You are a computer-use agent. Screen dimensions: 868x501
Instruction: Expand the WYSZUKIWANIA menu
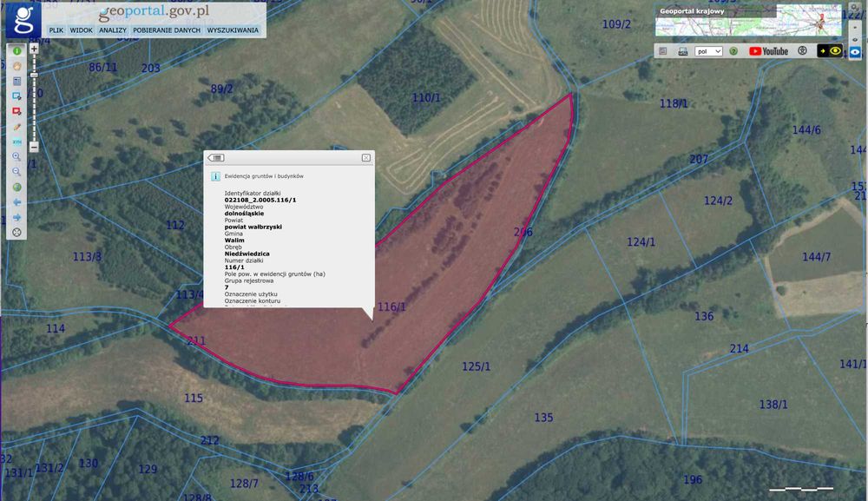point(233,30)
